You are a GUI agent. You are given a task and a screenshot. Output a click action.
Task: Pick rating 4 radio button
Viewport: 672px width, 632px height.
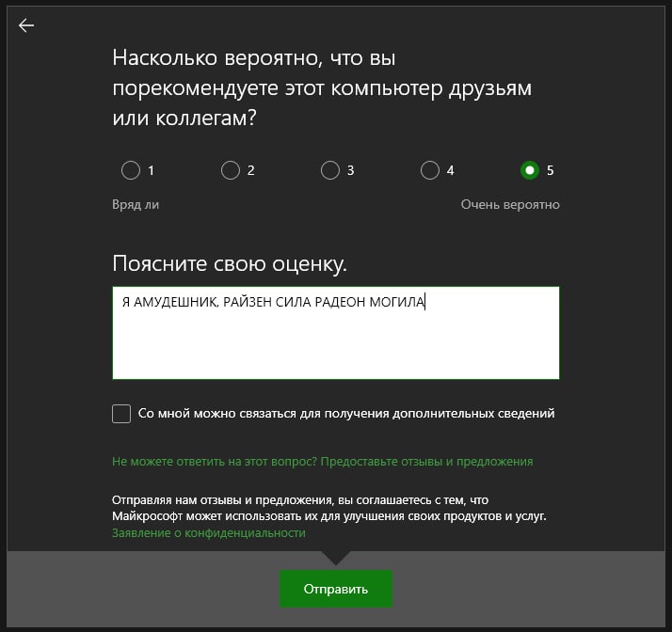pyautogui.click(x=430, y=170)
